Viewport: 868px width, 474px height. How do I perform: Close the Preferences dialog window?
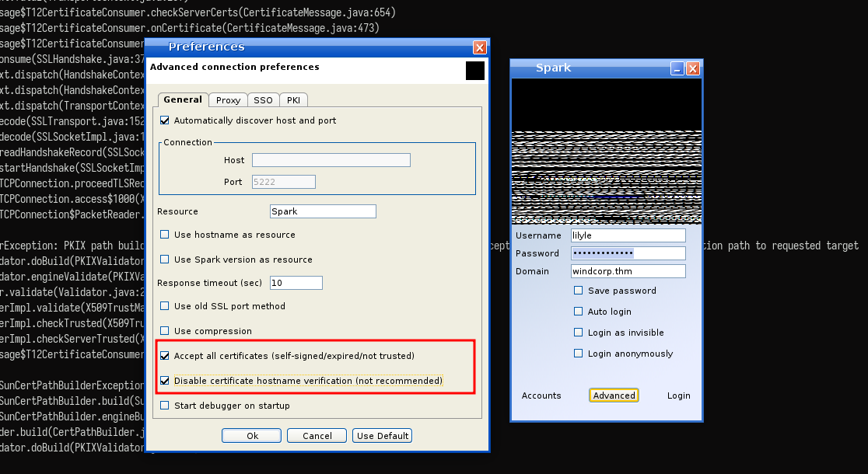[480, 47]
